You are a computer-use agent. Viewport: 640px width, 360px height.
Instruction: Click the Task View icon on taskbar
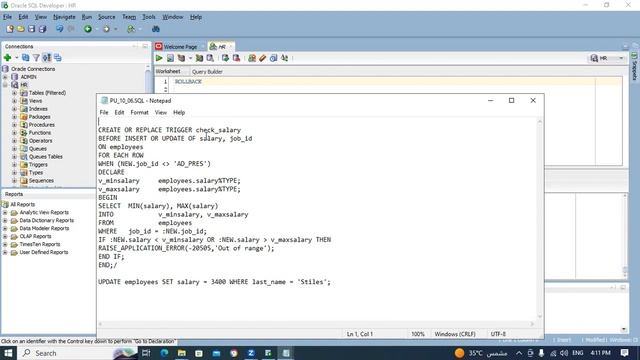[x=146, y=353]
